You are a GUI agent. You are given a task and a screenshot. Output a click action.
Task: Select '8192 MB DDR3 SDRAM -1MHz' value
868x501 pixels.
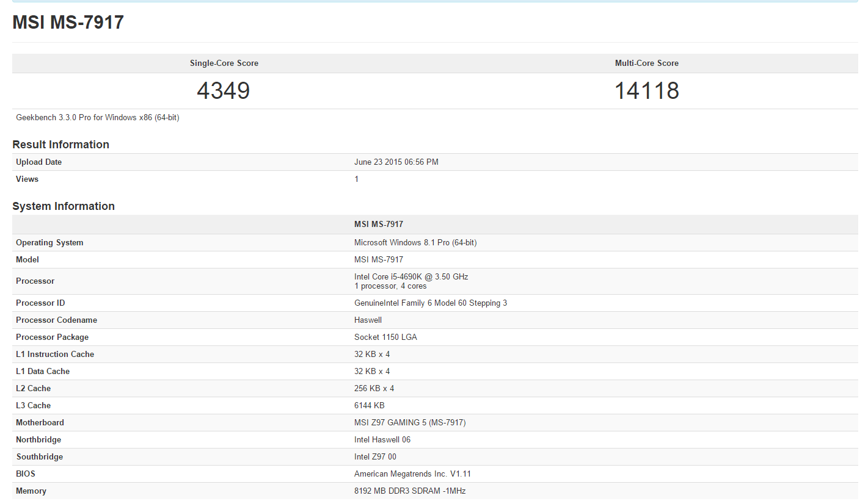tap(410, 491)
